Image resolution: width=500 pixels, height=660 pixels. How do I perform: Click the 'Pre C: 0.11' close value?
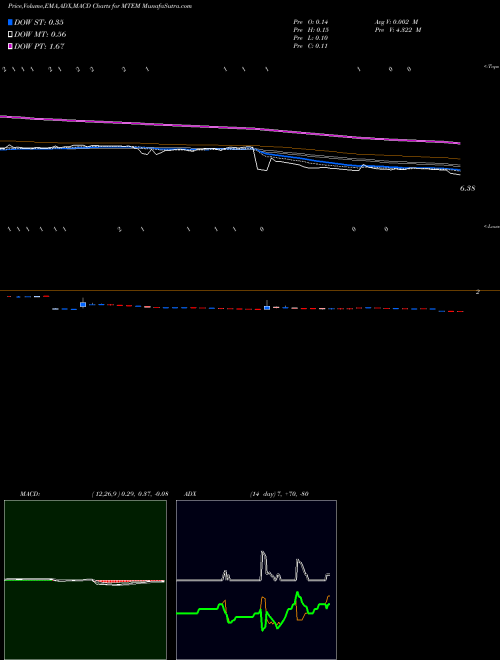[310, 46]
